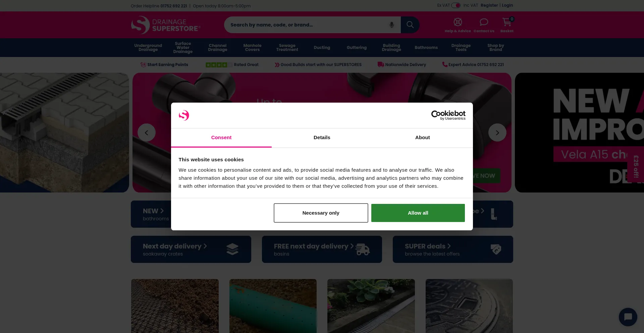Viewport: 644px width, 333px height.
Task: Click the magnifying glass search button
Action: (410, 25)
